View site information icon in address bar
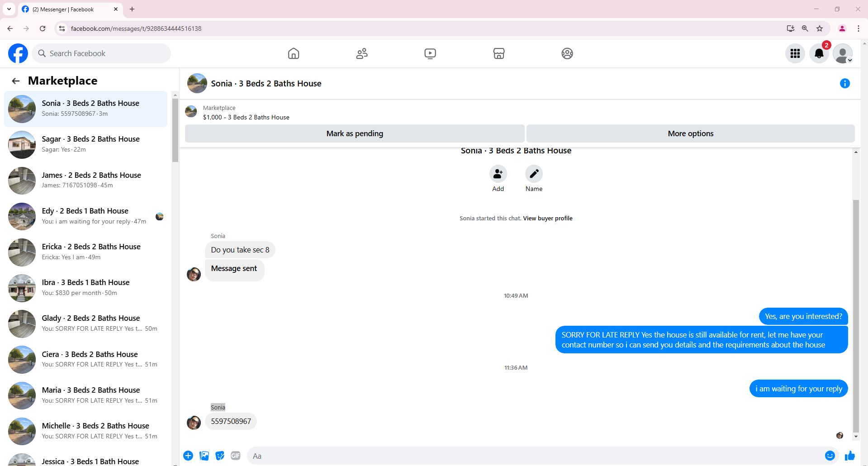The height and width of the screenshot is (466, 868). [x=62, y=29]
